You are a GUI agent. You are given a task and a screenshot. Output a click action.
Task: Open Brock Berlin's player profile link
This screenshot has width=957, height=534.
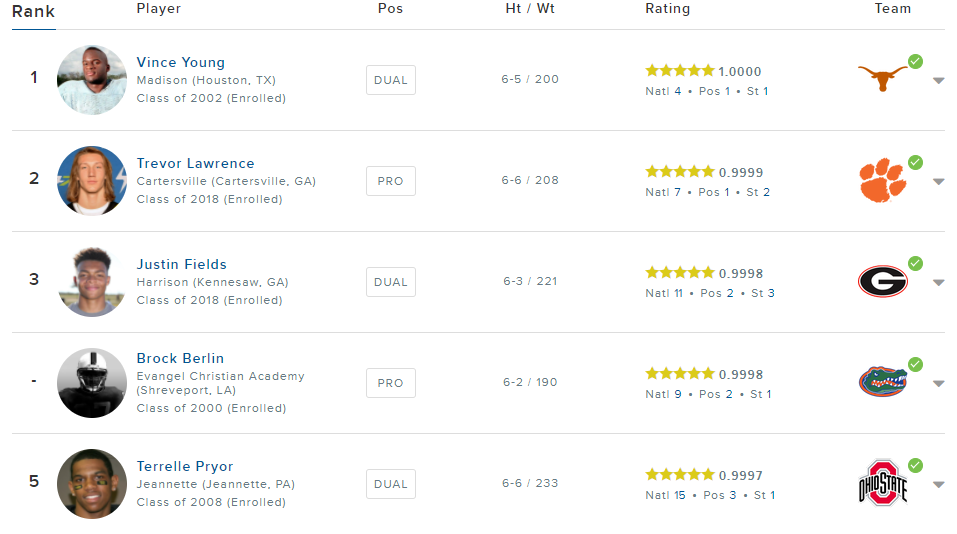click(180, 358)
